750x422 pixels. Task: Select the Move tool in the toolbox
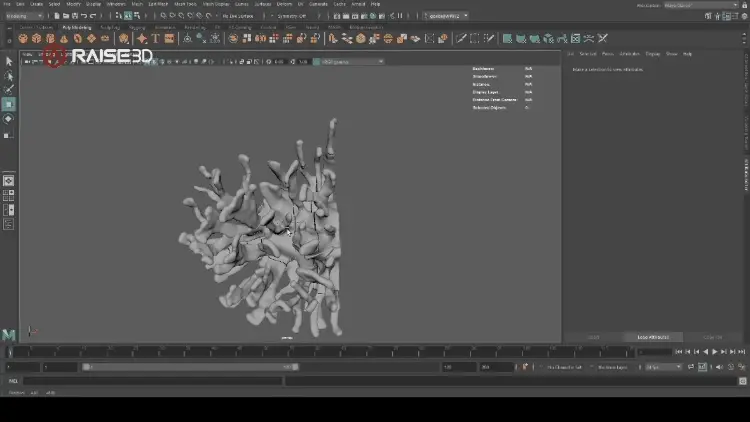(x=9, y=104)
